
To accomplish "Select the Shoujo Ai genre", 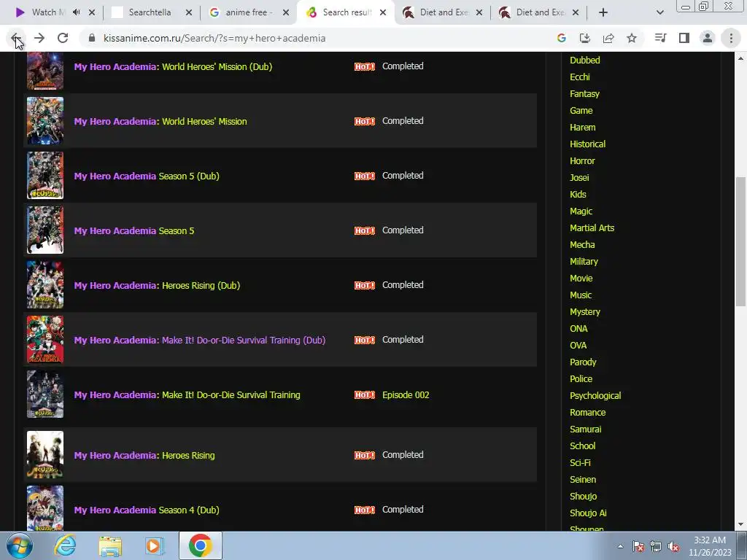I will point(588,513).
